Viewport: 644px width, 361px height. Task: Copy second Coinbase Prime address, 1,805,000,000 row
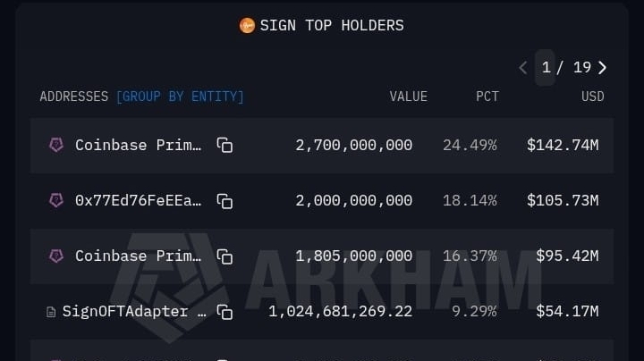click(225, 256)
